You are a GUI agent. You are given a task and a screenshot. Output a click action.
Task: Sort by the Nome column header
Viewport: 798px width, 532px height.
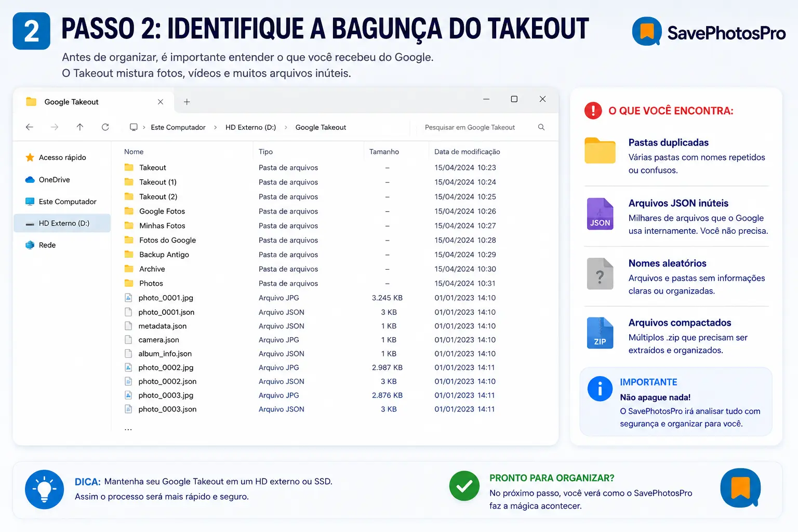[x=134, y=152]
